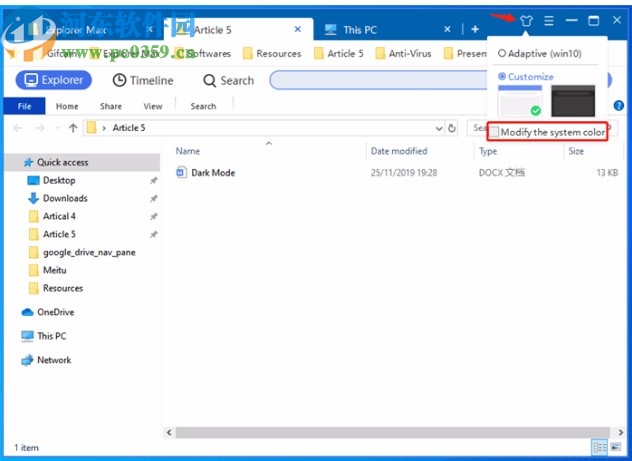Image resolution: width=632 pixels, height=461 pixels.
Task: Open the View ribbon tab
Action: (x=153, y=106)
